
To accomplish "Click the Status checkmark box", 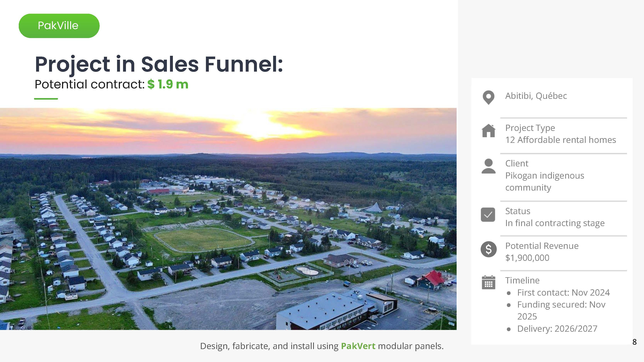I will click(488, 215).
